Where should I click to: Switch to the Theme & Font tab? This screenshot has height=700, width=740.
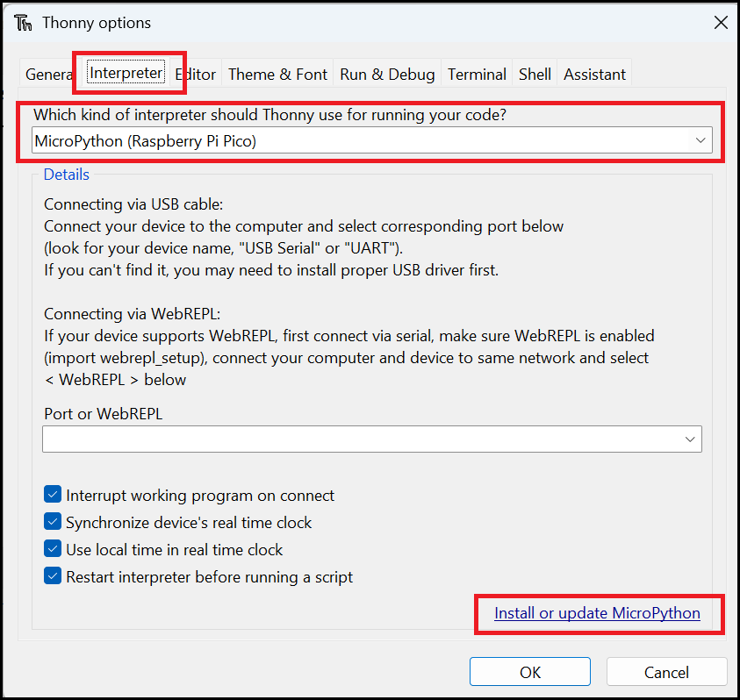(x=277, y=74)
